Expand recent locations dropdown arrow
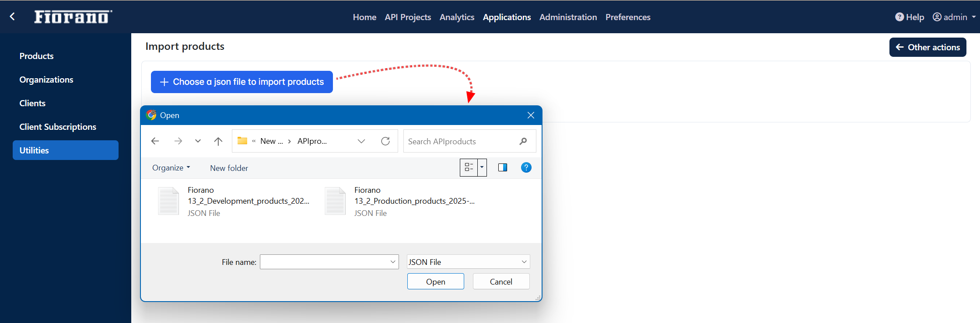This screenshot has width=980, height=323. tap(198, 141)
